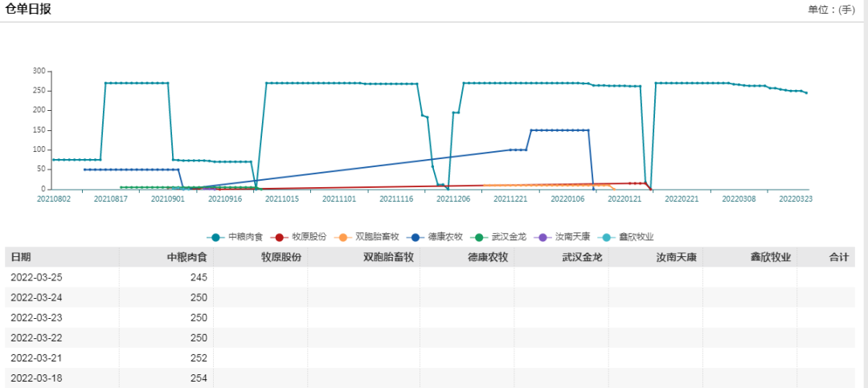Select the 牧原股份 table column header
Viewport: 868px width, 388px height.
coord(281,257)
